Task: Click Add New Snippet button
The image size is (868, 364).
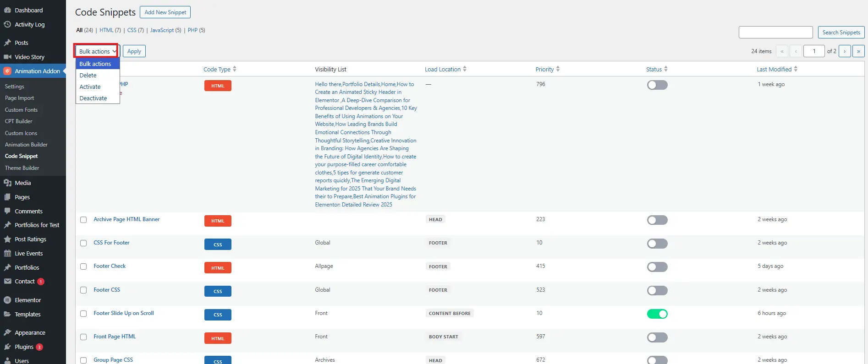Action: coord(165,12)
